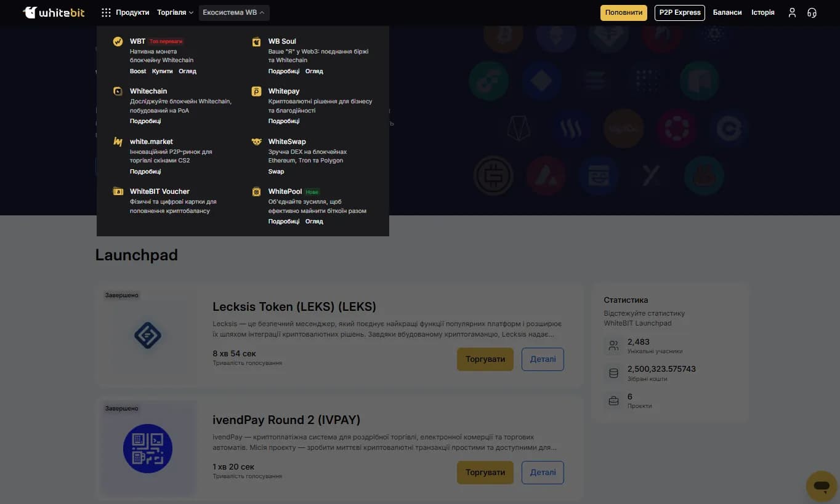Open the WhiteBIT Voucher menu title
This screenshot has width=840, height=504.
tap(160, 191)
